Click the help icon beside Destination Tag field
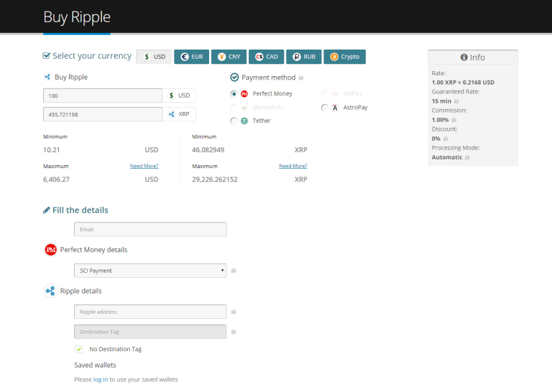 (234, 332)
